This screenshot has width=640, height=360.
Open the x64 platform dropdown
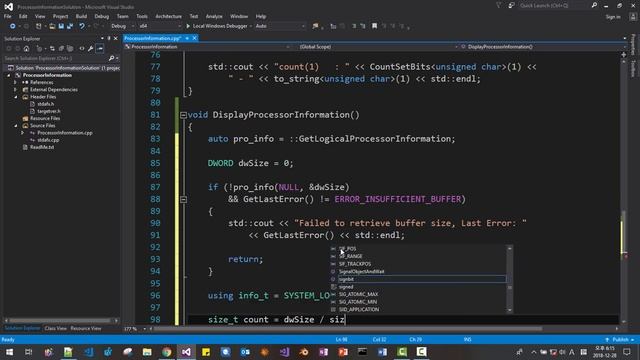point(160,26)
